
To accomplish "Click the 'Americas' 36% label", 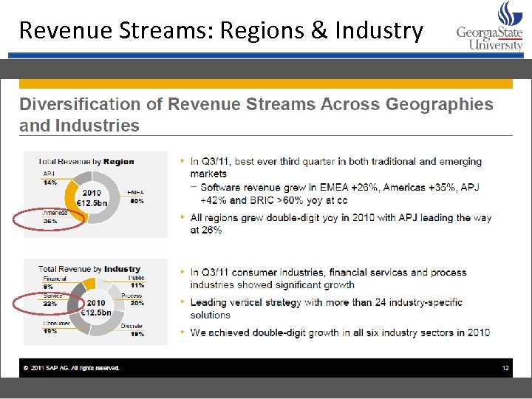I will coord(55,217).
